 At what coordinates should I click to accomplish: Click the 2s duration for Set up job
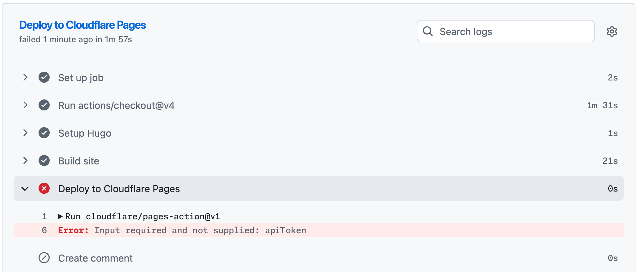[613, 78]
